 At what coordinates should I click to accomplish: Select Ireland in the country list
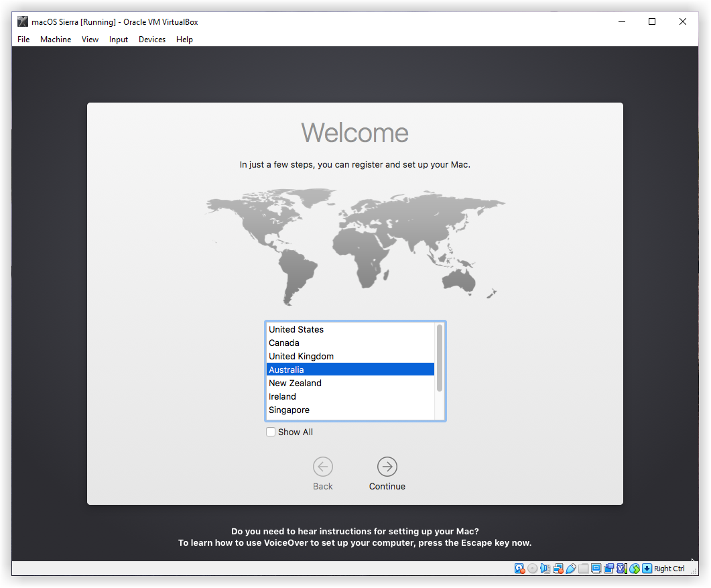350,396
